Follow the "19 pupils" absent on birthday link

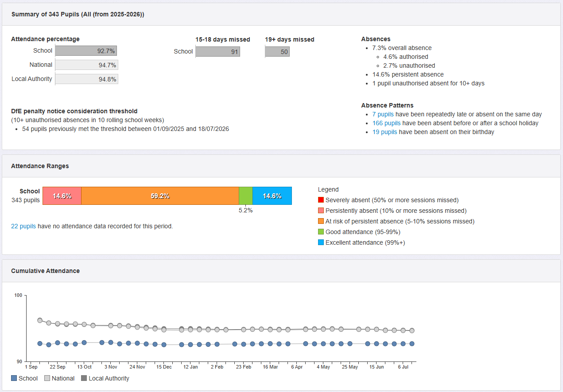(384, 132)
